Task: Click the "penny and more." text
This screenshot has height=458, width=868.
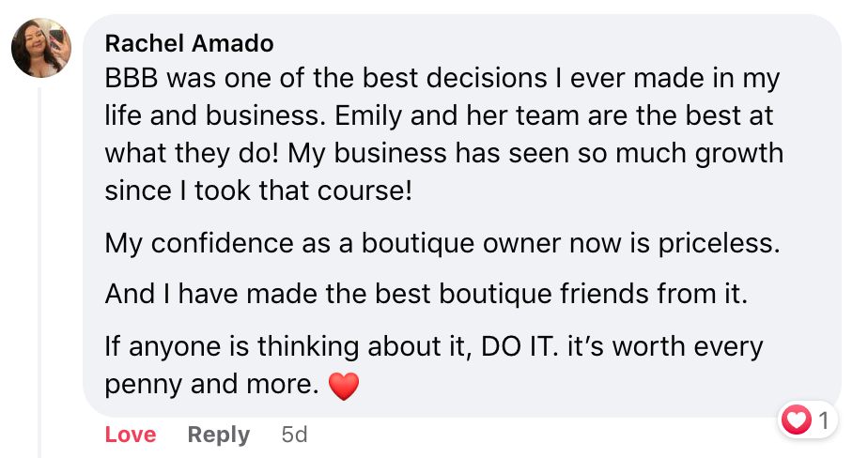Action: pyautogui.click(x=212, y=385)
